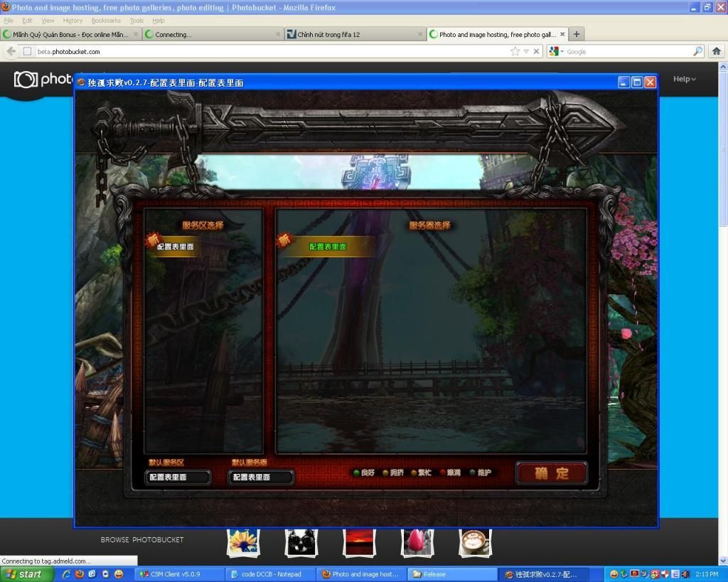Screen dimensions: 728x582
Task: Close the Photo and image hosting tab
Action: click(562, 34)
